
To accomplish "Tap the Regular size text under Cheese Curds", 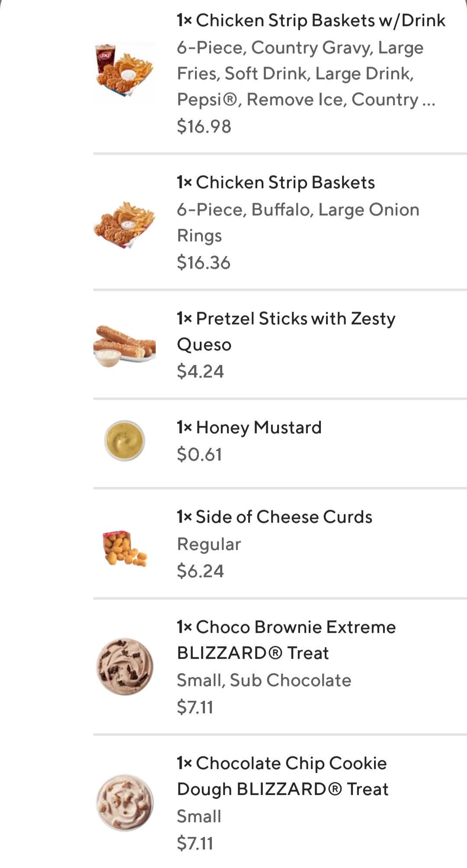I will pos(209,544).
